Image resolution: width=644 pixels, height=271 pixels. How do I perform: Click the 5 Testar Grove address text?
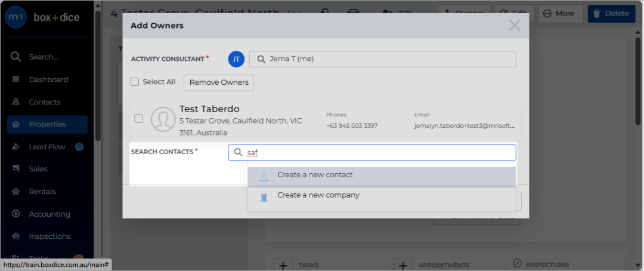click(241, 127)
